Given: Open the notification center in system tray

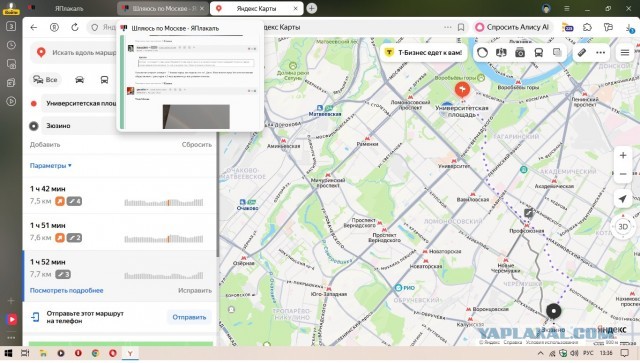Looking at the screenshot, I should [624, 353].
